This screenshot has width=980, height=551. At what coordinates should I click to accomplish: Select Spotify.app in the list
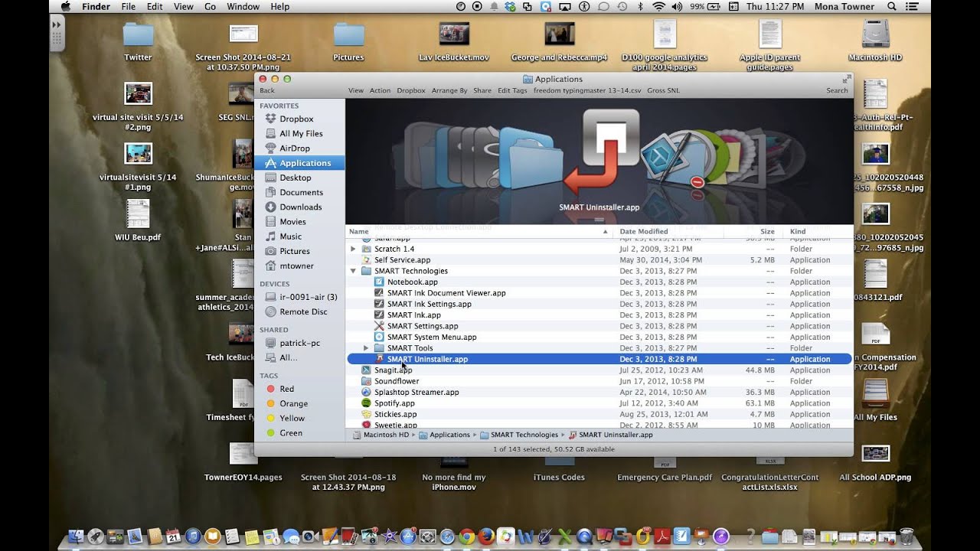pos(394,403)
